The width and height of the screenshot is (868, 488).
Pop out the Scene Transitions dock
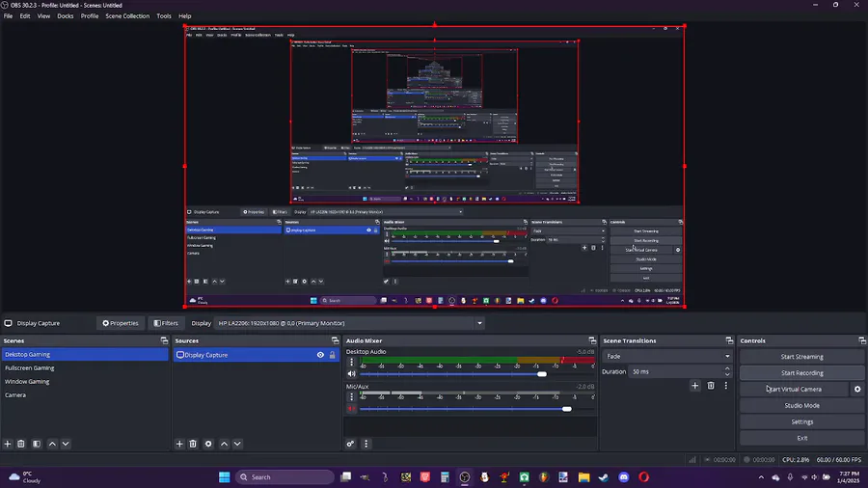[x=729, y=340]
